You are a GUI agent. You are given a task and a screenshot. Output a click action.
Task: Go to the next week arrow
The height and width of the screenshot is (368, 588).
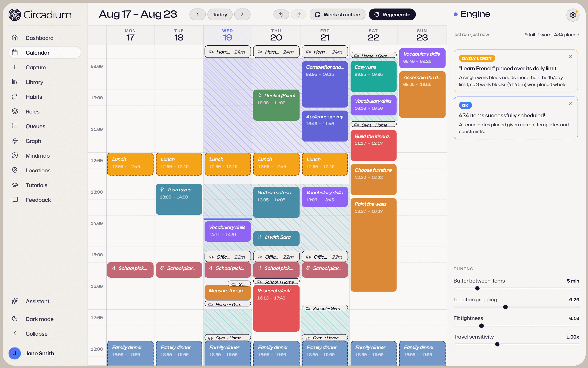coord(242,14)
